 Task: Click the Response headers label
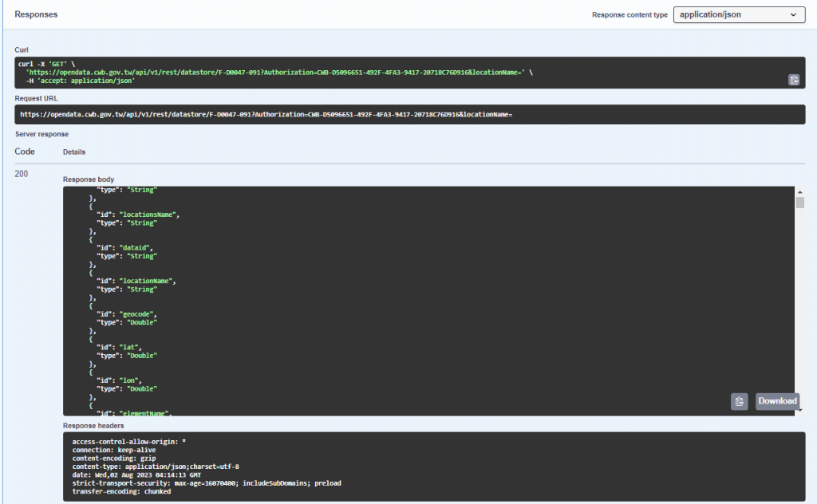(93, 426)
